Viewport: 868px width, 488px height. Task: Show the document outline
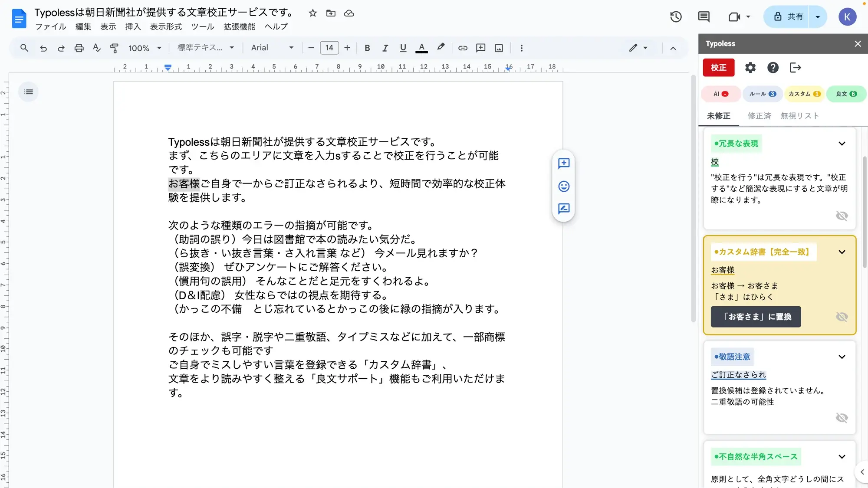[x=29, y=92]
